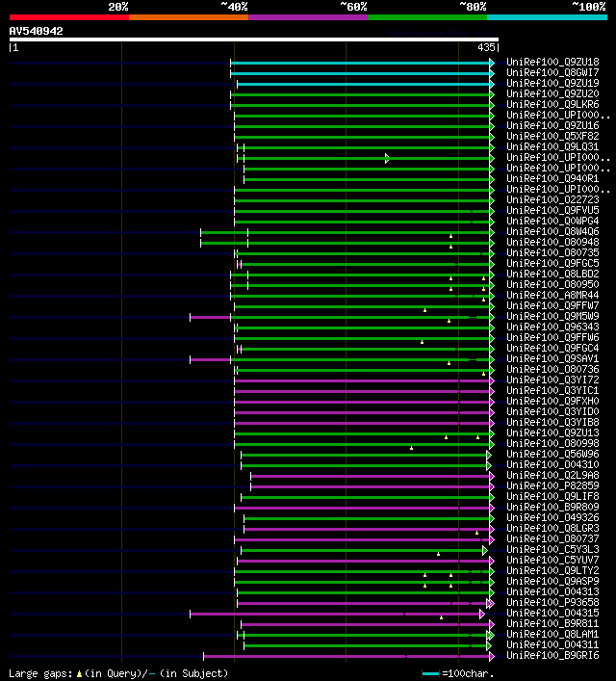The height and width of the screenshot is (681, 616).
Task: Open hit UniRef100_Q9ZU20
Action: tap(552, 93)
